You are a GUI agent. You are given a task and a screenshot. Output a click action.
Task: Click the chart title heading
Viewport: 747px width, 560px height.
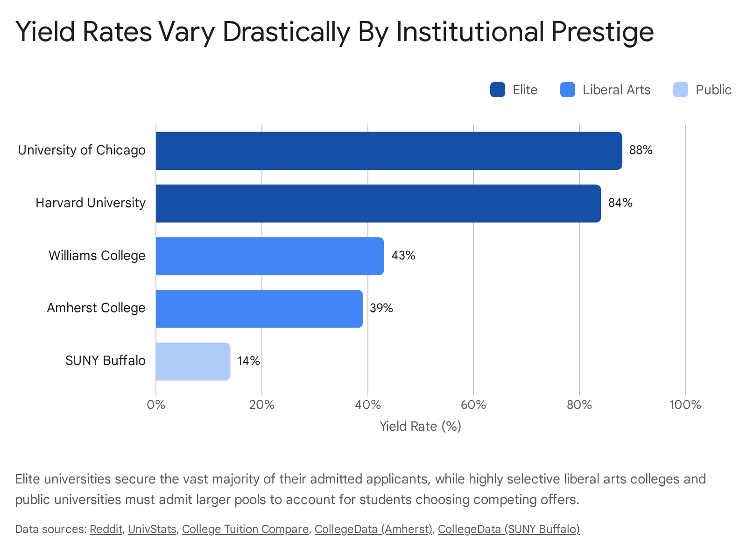coord(334,32)
